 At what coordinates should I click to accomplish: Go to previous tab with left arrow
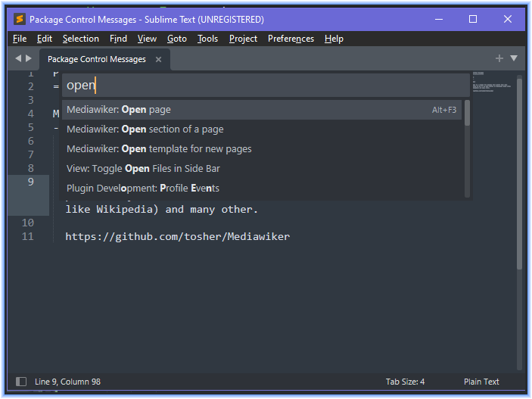pyautogui.click(x=18, y=58)
